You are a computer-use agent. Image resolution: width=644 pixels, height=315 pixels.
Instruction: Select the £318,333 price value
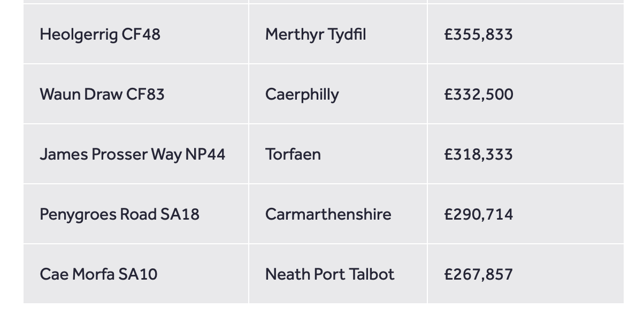coord(478,155)
